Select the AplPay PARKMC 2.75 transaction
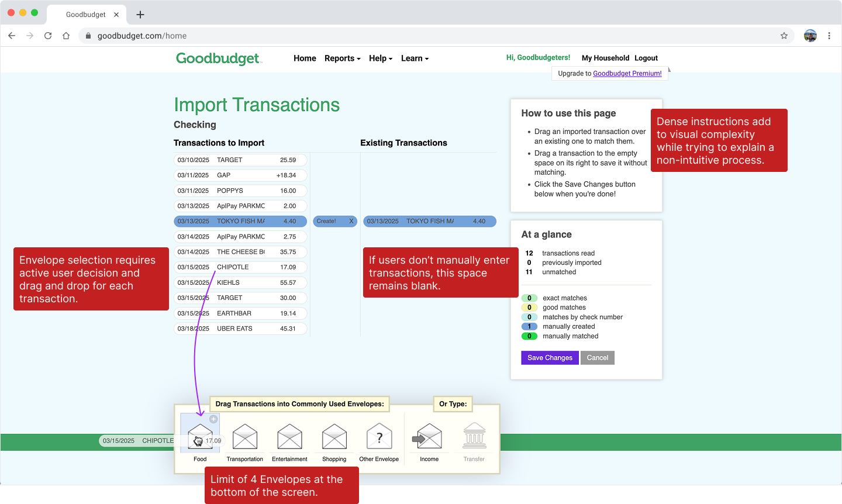842x504 pixels. coord(240,237)
